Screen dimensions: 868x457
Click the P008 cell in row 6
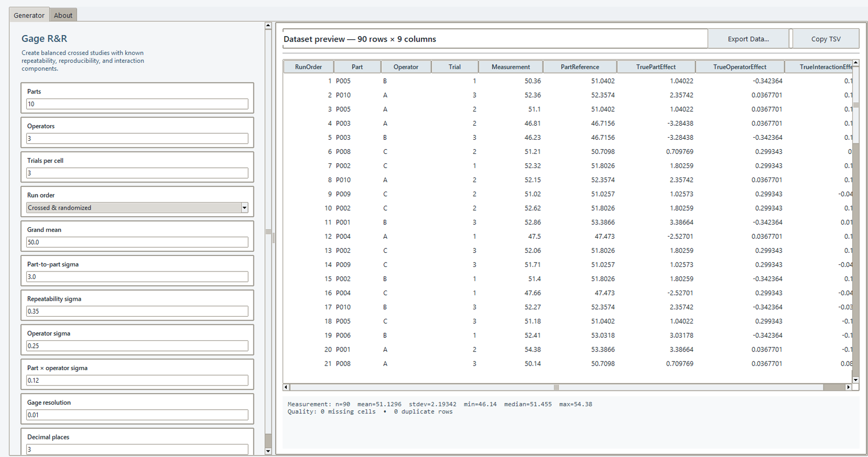[x=357, y=151]
